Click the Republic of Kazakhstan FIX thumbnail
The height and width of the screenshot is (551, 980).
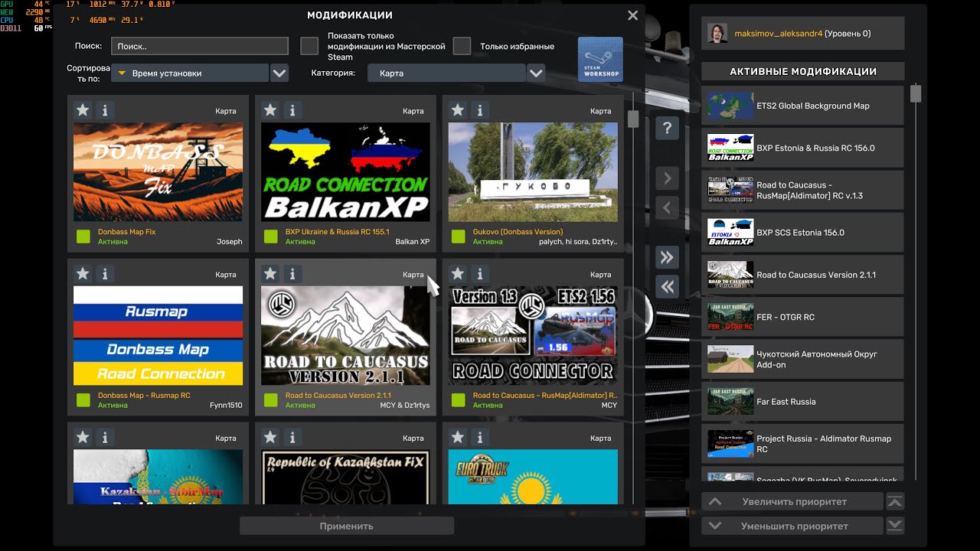pyautogui.click(x=345, y=477)
